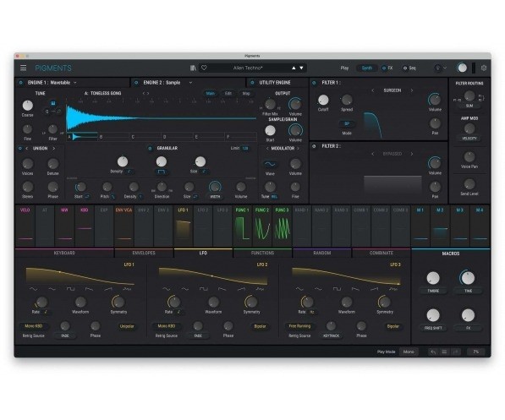This screenshot has width=505, height=420.
Task: Toggle Engine 1 power button
Action: pyautogui.click(x=21, y=83)
